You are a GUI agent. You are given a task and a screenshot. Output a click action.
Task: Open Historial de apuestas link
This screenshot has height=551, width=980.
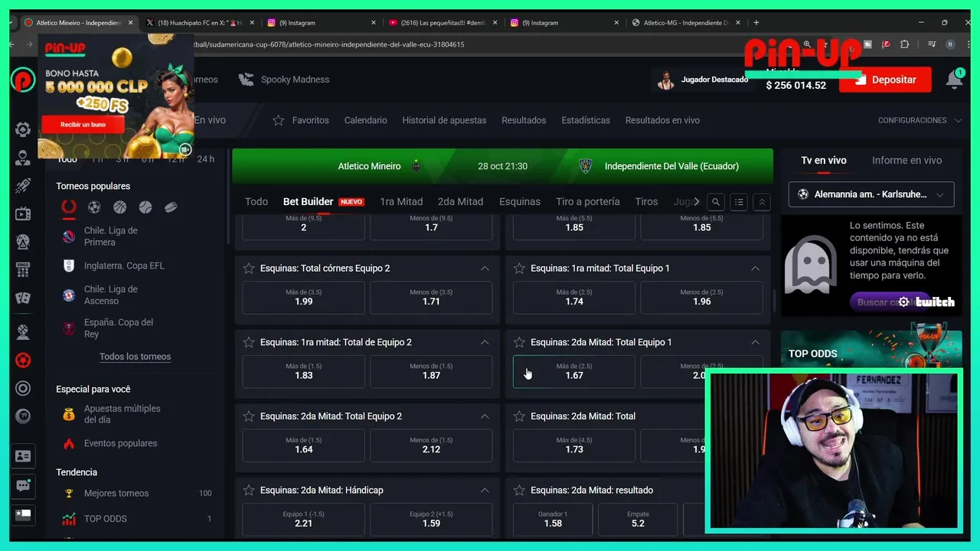(444, 120)
